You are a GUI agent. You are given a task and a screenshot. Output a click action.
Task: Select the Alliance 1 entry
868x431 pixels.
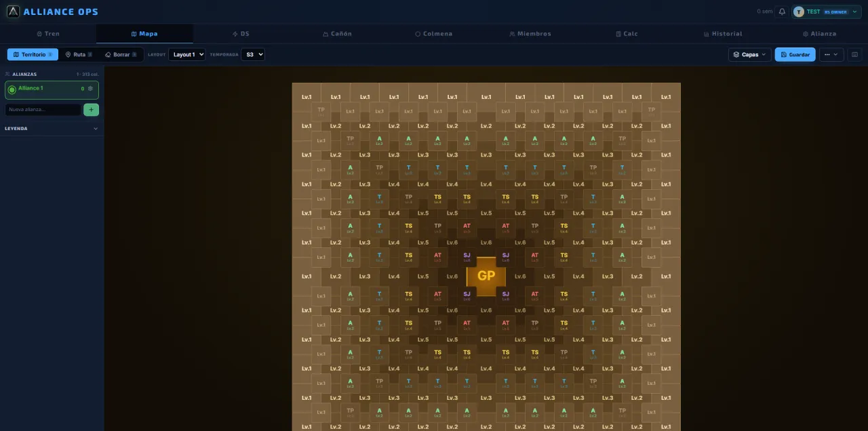[x=52, y=89]
